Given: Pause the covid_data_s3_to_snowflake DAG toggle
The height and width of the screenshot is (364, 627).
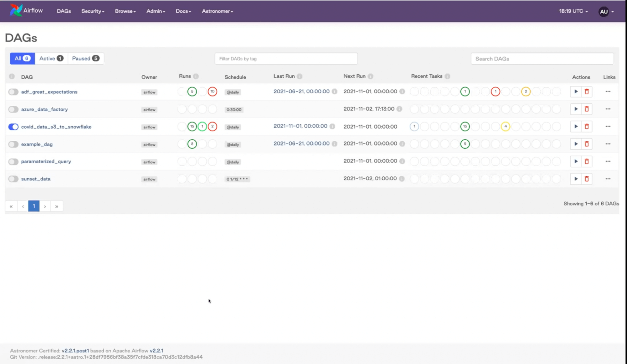Looking at the screenshot, I should (13, 127).
